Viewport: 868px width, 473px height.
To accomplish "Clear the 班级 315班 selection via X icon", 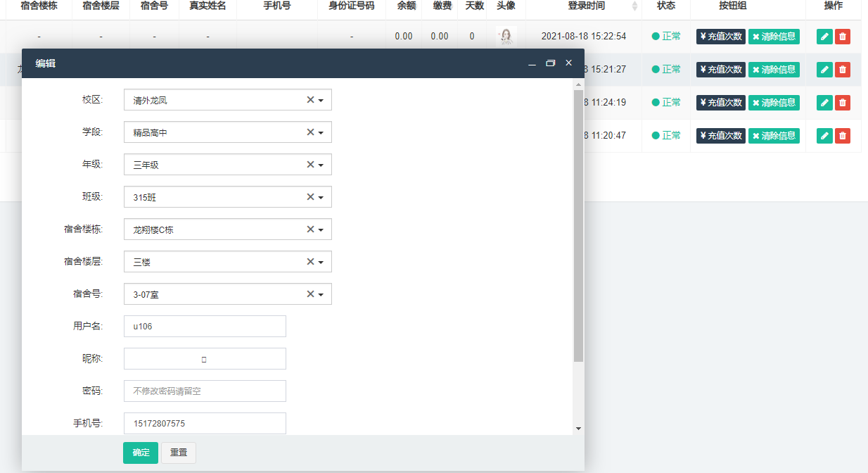I will (310, 197).
